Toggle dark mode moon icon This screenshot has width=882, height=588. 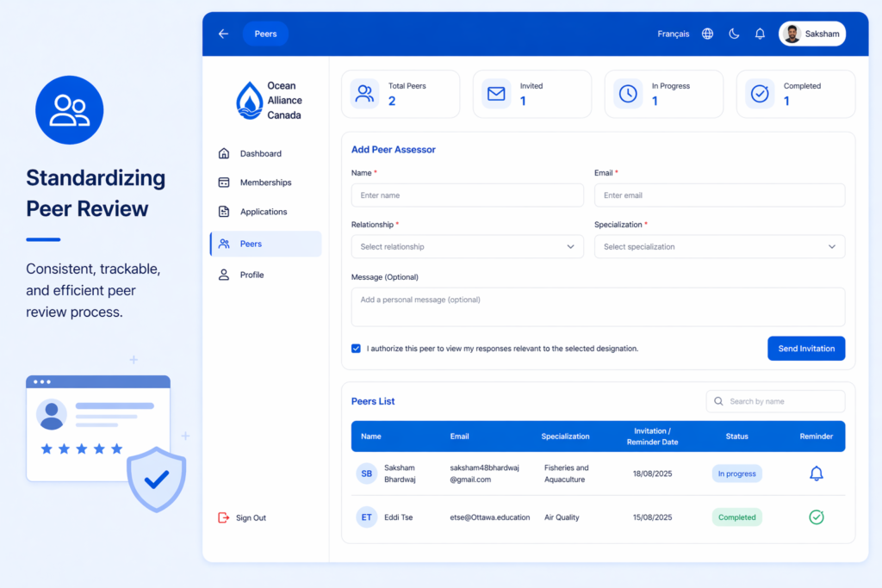pos(734,34)
